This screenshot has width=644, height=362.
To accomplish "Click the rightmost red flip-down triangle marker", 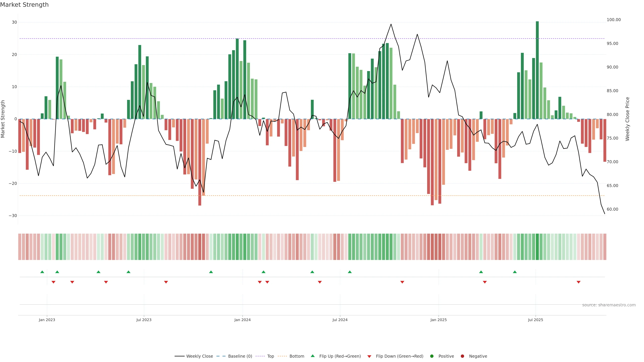I will click(578, 282).
